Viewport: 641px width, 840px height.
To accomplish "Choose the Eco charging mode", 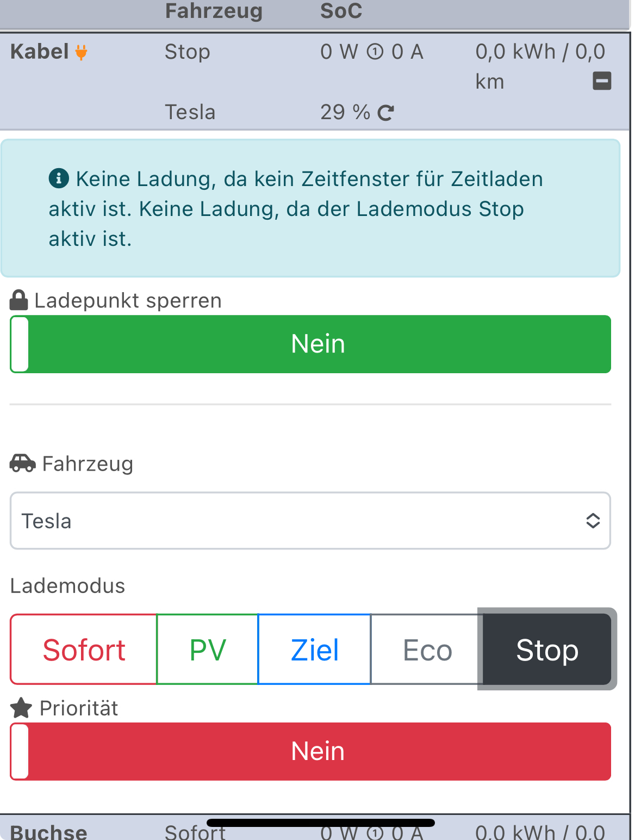I will pyautogui.click(x=427, y=650).
